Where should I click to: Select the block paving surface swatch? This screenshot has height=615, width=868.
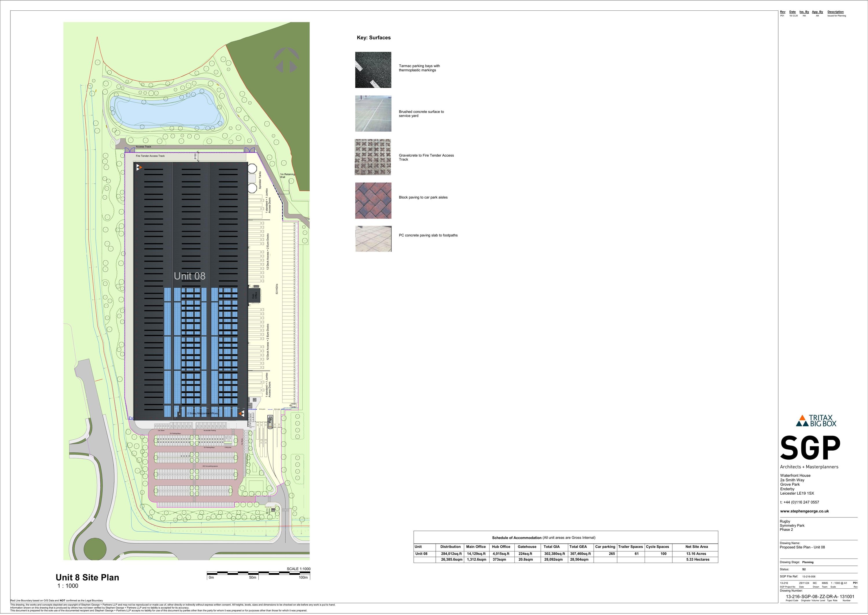[373, 201]
